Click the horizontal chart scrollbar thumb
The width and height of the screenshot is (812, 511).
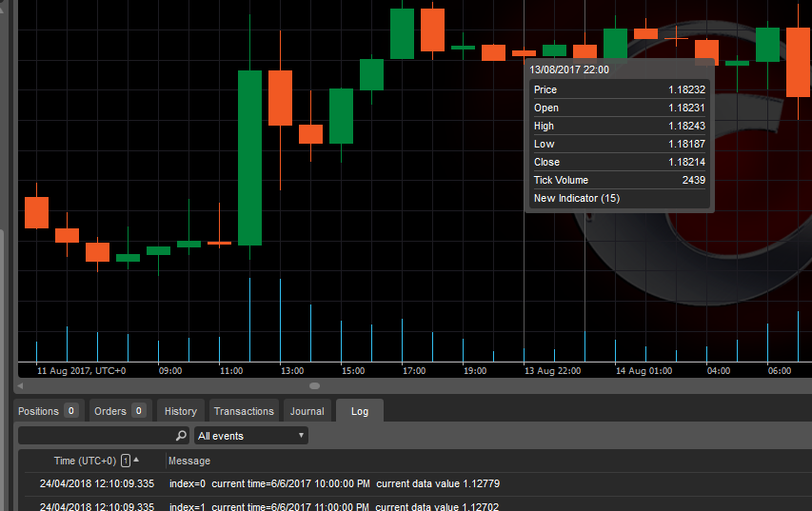point(314,385)
